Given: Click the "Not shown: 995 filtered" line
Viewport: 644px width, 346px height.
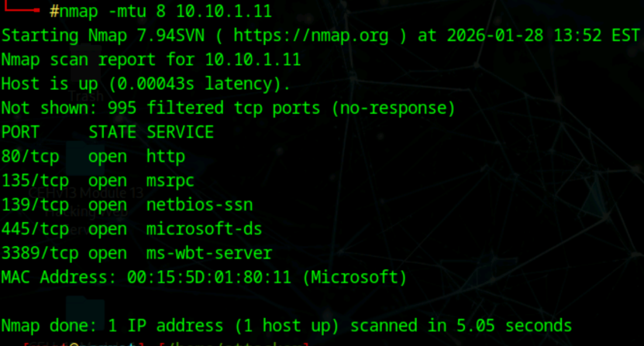Looking at the screenshot, I should [x=229, y=108].
